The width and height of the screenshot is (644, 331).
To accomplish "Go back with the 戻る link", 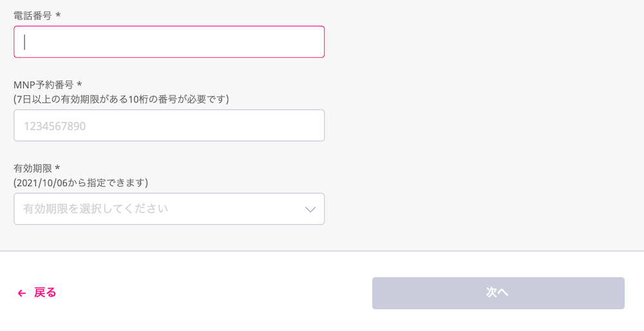I will click(44, 293).
